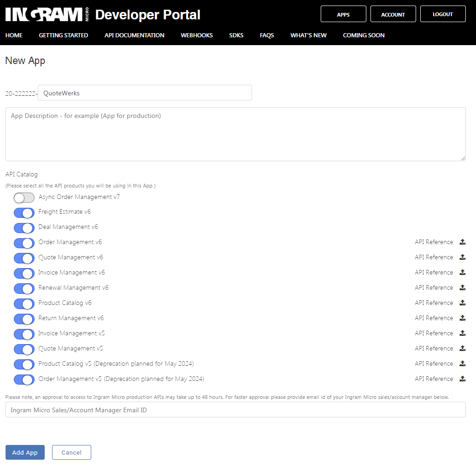Click the upload icon for Invoice Management v5
476x468 pixels.
click(462, 333)
